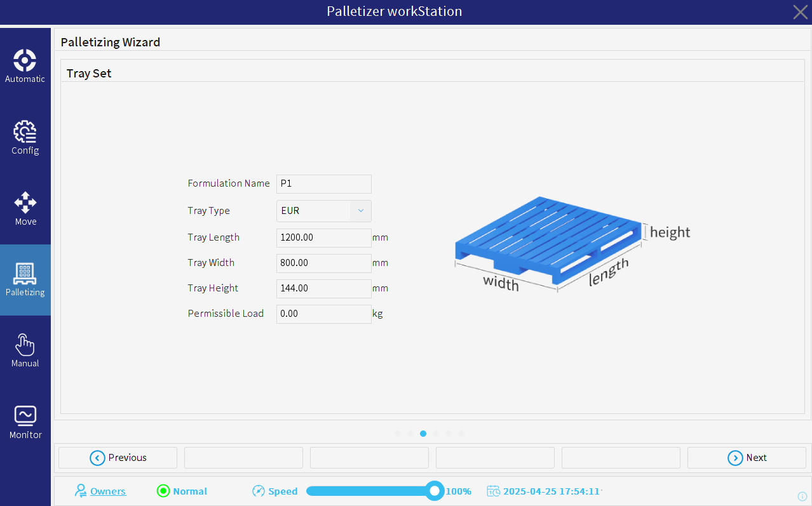Screen dimensions: 812x506
Task: Click the info icon at bottom right
Action: coord(802,496)
